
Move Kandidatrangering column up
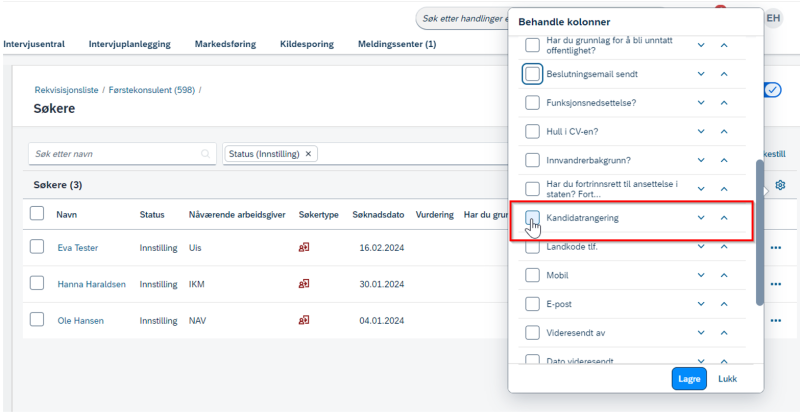tap(724, 218)
